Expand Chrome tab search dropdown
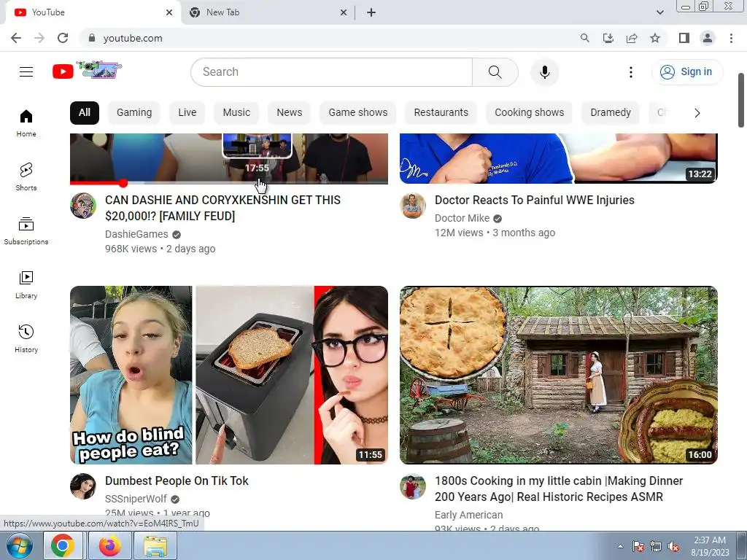Screen dimensions: 747x560 [659, 12]
